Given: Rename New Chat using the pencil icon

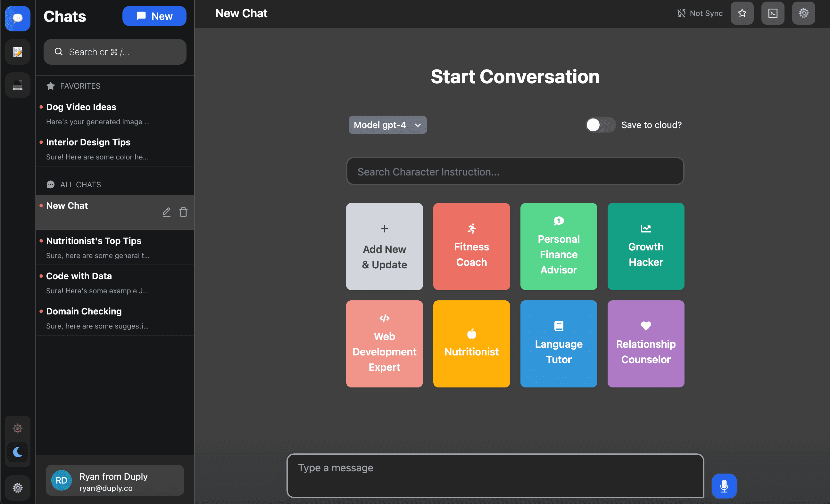Looking at the screenshot, I should pos(166,212).
